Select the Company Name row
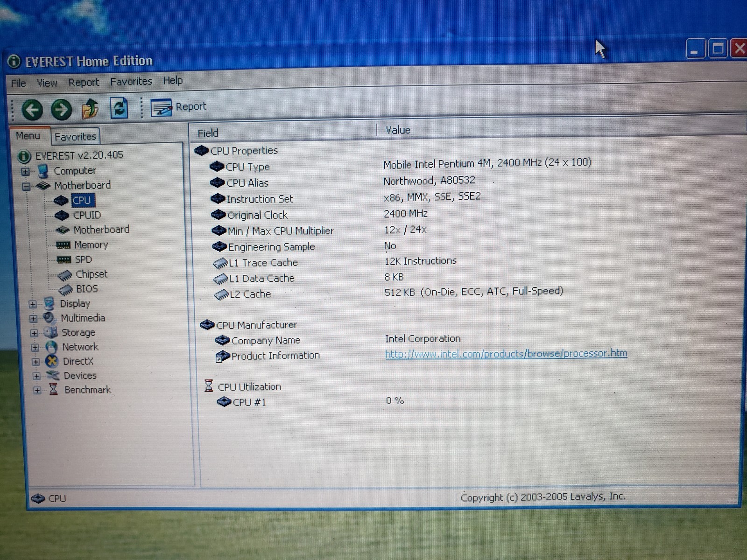Viewport: 747px width, 560px height. [338, 340]
